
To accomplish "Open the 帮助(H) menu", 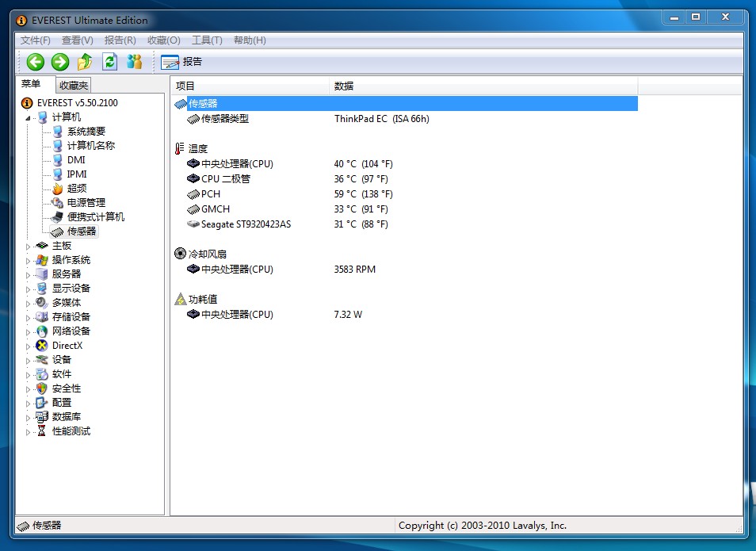I will pos(250,40).
